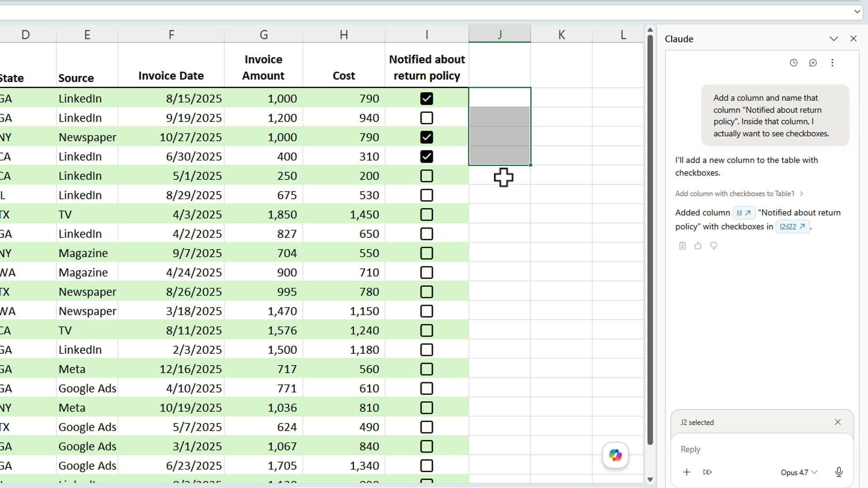Open the Opus 4.7 model selector
This screenshot has height=488, width=868.
[799, 472]
